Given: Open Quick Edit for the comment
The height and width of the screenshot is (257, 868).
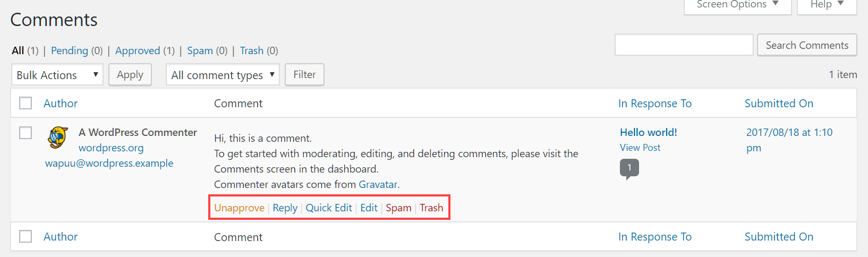Looking at the screenshot, I should pos(329,208).
